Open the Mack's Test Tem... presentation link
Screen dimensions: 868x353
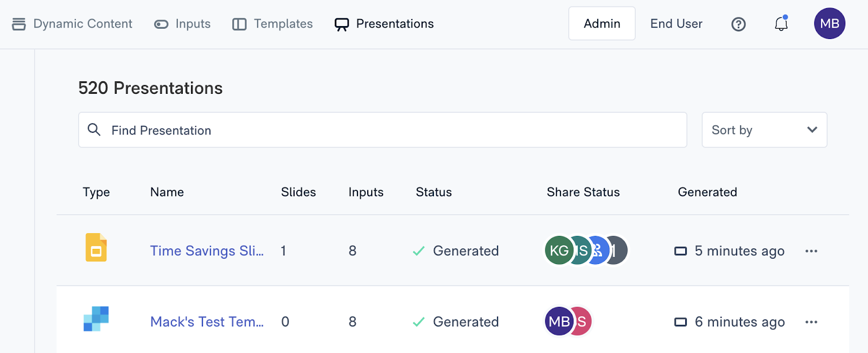click(x=207, y=322)
